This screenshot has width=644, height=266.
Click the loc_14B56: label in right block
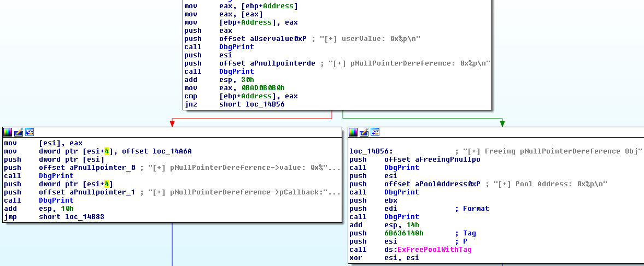click(x=371, y=151)
